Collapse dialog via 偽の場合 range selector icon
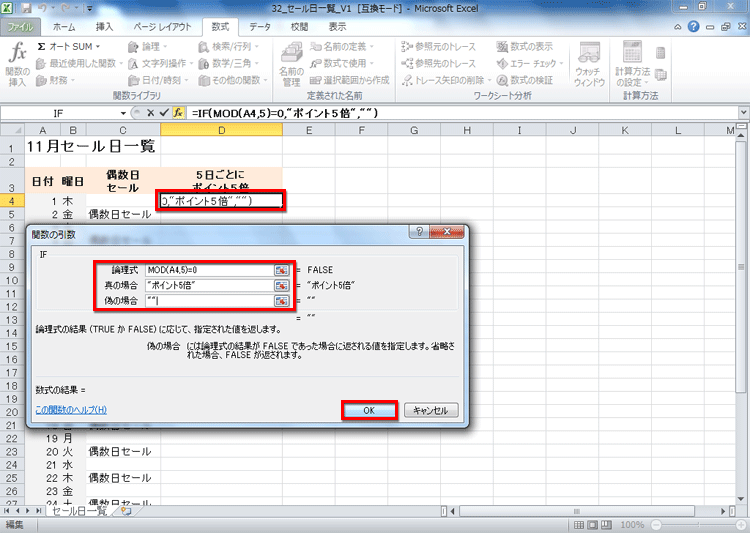750x533 pixels. (x=281, y=301)
